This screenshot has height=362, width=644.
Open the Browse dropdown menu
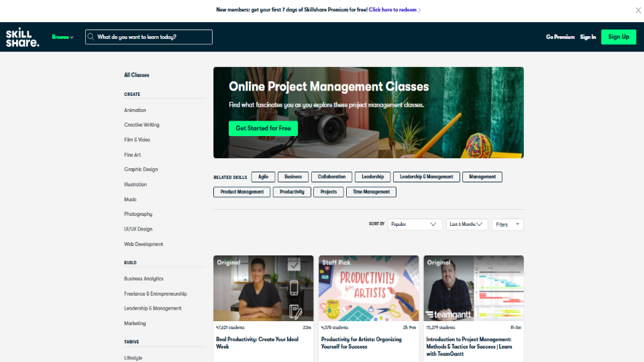(62, 37)
